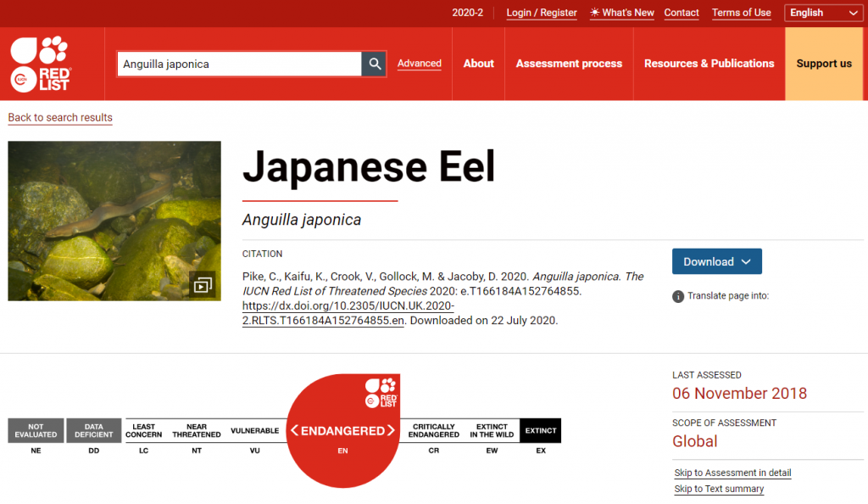Click the Advanced search link
868x504 pixels.
pos(419,64)
